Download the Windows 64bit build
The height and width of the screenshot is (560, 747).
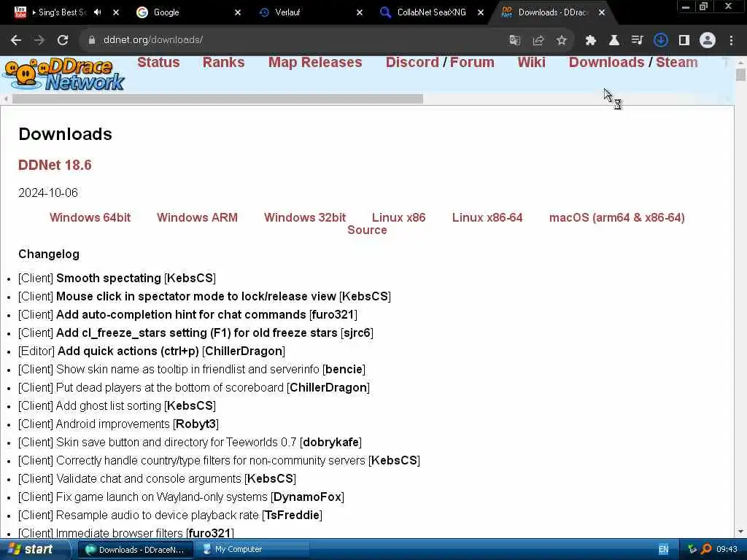90,217
